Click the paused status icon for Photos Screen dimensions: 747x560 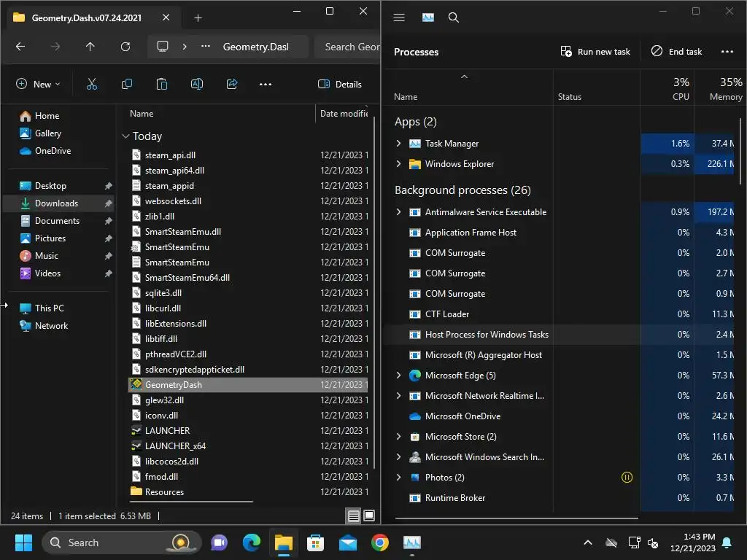(x=627, y=477)
